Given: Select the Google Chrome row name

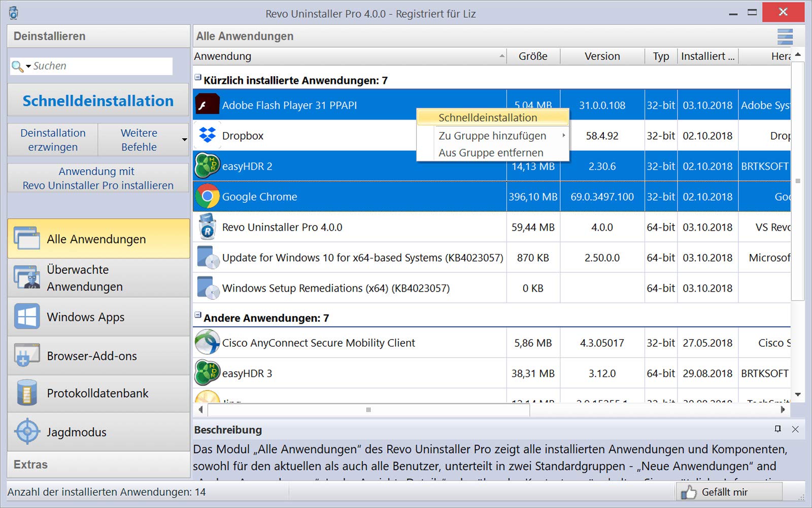Looking at the screenshot, I should click(259, 197).
